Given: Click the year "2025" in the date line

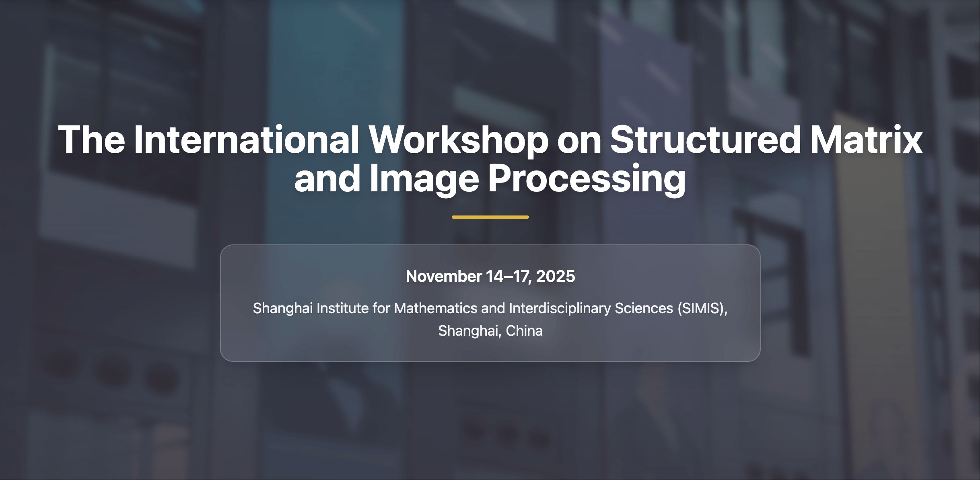Looking at the screenshot, I should 555,276.
